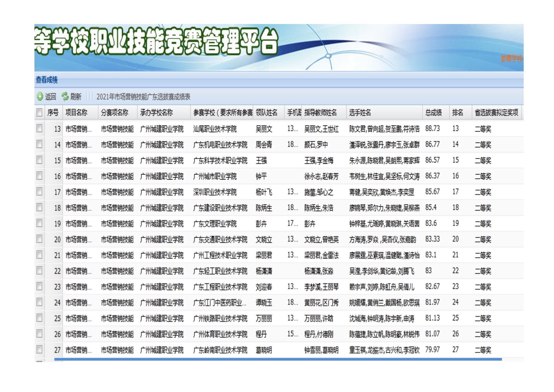This screenshot has height=392, width=554.
Task: Tick the checkbox for row 27
Action: tap(40, 350)
